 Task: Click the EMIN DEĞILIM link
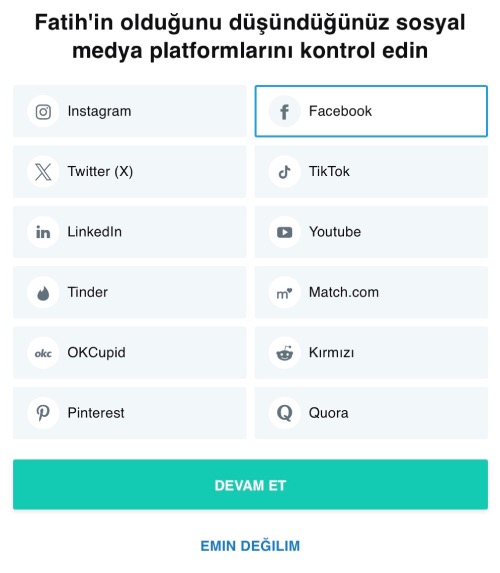(x=250, y=546)
